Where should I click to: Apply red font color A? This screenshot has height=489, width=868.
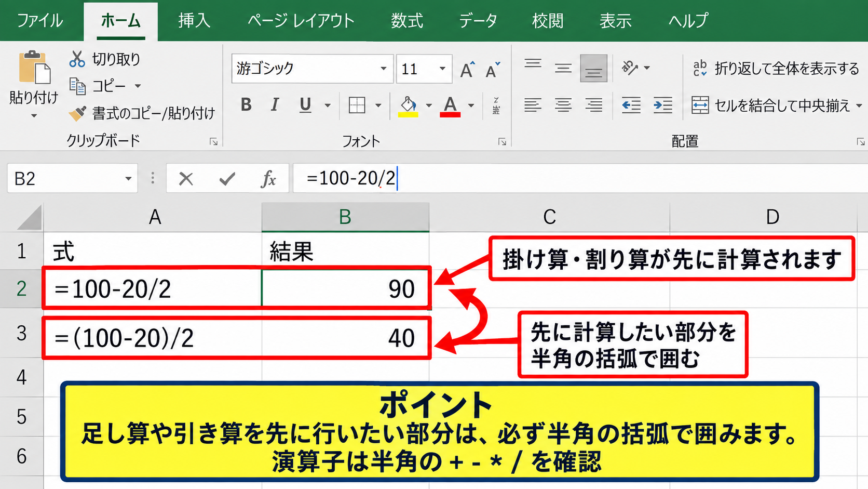(x=450, y=106)
